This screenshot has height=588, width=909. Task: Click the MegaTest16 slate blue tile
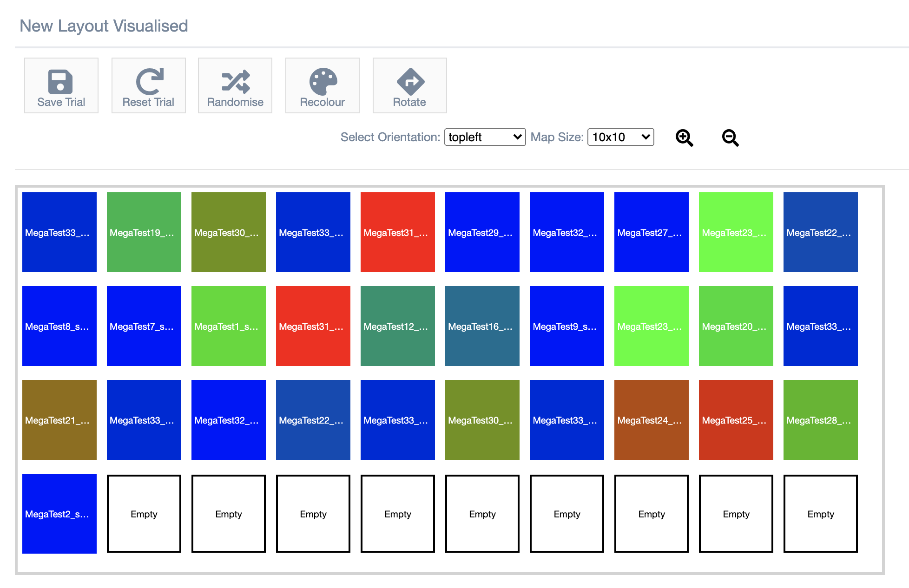[x=482, y=326]
